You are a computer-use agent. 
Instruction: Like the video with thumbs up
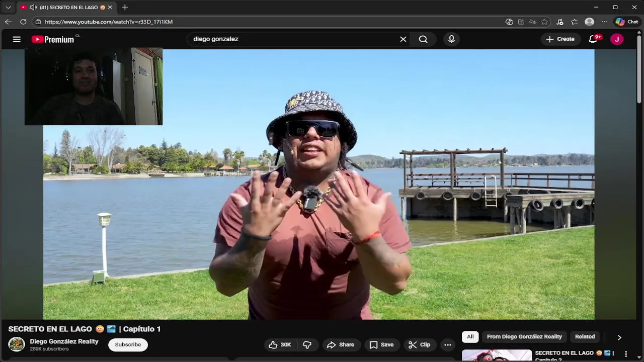[x=280, y=345]
